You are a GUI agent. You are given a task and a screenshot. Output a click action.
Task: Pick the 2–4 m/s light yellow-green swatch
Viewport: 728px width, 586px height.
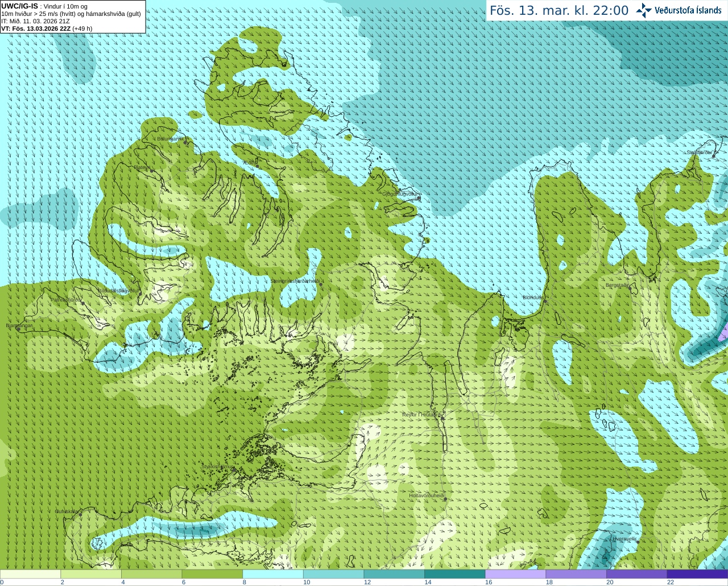point(91,574)
